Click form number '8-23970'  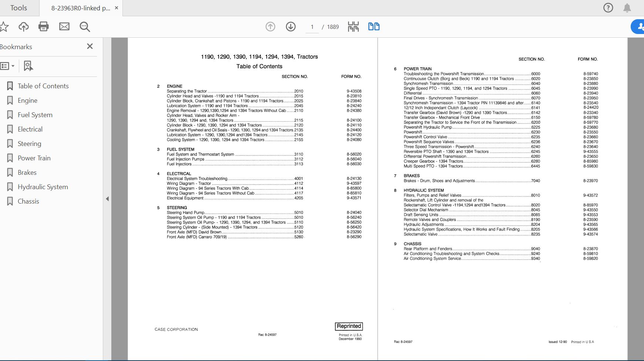[590, 181]
